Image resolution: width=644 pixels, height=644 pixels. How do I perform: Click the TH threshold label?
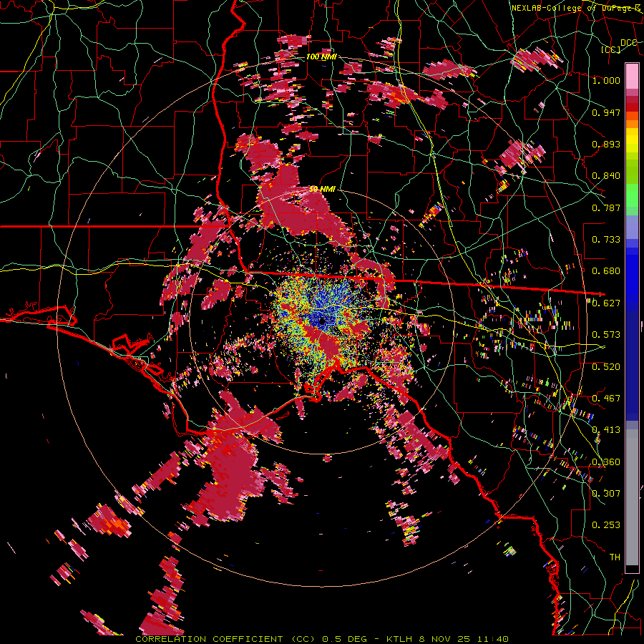615,557
